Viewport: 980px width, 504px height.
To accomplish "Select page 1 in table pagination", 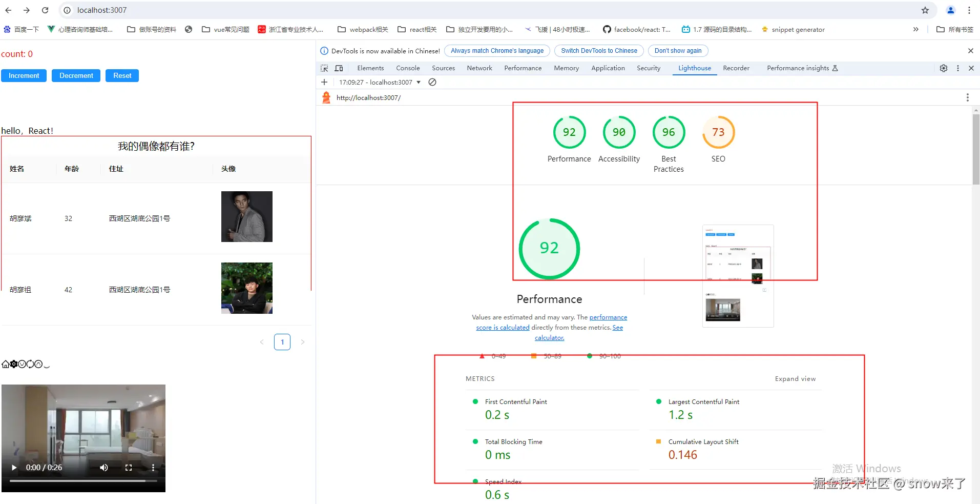I will pos(282,342).
